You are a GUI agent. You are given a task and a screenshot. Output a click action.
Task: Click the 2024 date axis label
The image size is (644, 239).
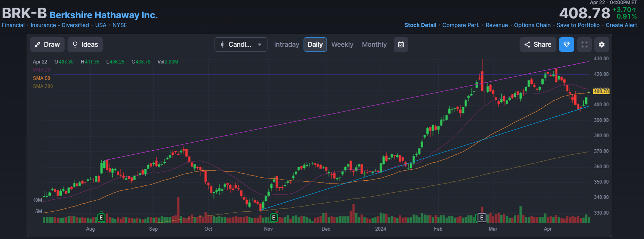coord(381,229)
